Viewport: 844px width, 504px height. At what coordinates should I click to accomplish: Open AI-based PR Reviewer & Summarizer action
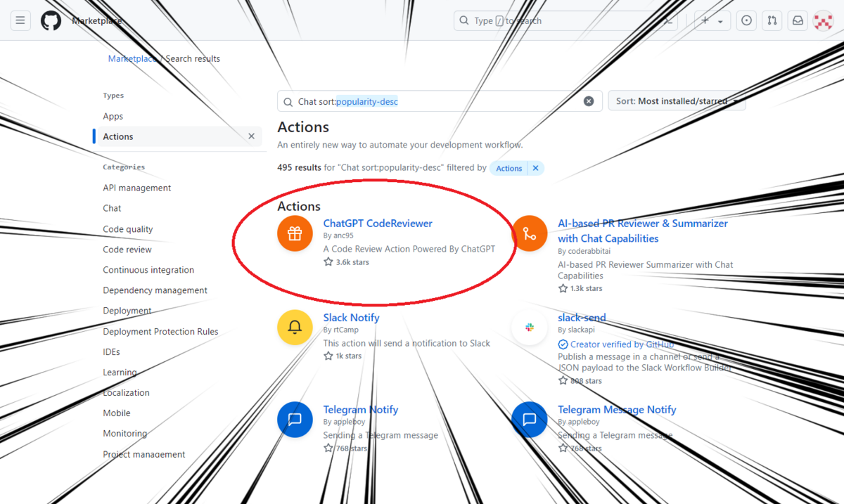643,231
